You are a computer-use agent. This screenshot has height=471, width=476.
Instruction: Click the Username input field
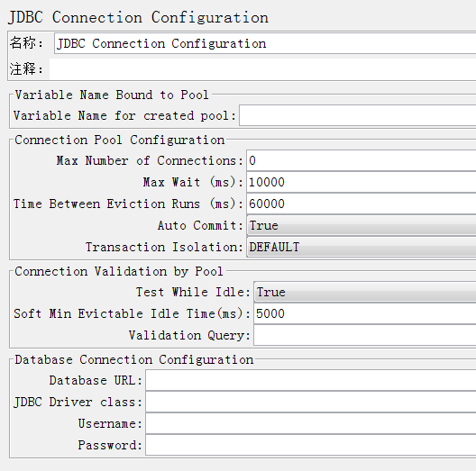click(311, 423)
